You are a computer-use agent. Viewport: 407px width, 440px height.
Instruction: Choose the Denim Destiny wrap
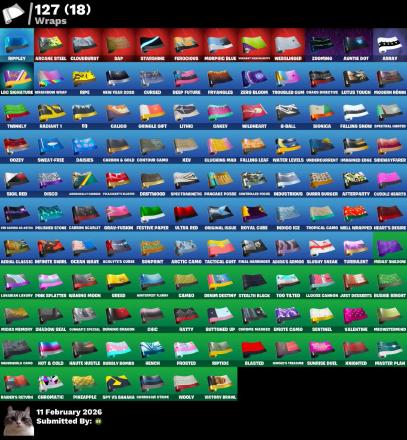click(x=220, y=283)
